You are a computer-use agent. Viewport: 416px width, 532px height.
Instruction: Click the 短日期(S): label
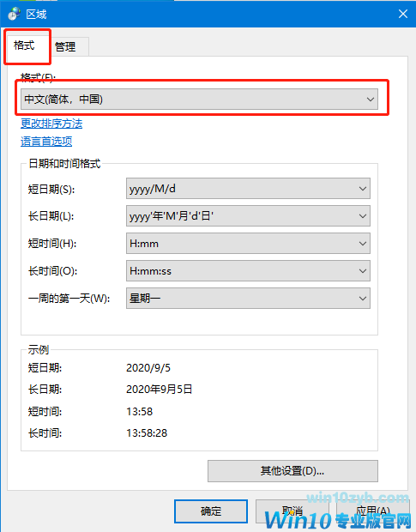point(51,189)
